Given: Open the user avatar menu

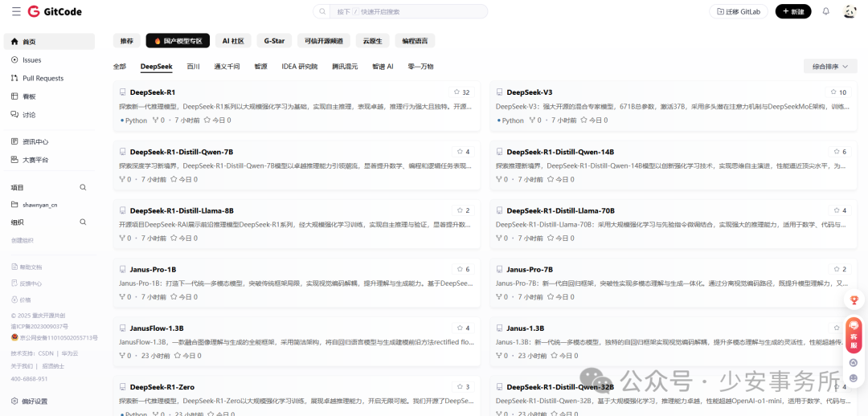Looking at the screenshot, I should tap(850, 11).
